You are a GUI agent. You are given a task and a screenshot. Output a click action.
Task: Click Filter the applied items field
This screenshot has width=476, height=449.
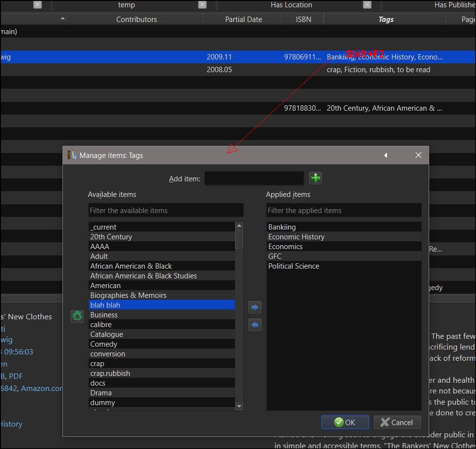coord(343,211)
